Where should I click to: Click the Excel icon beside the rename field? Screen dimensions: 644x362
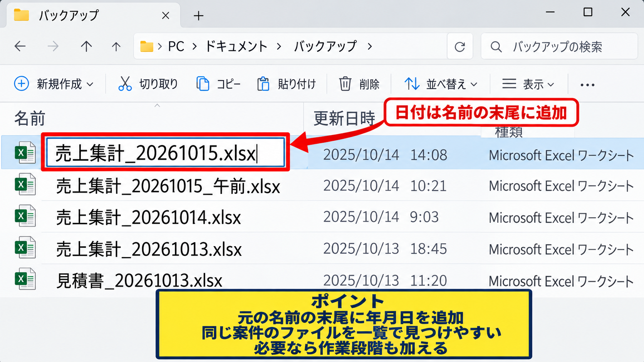coord(25,153)
